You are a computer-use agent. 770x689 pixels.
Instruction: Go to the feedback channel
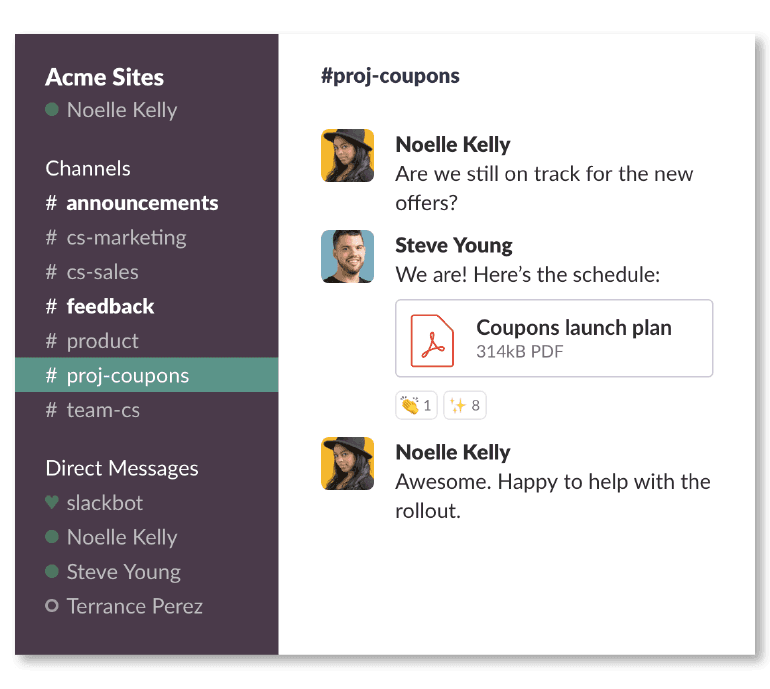point(110,307)
